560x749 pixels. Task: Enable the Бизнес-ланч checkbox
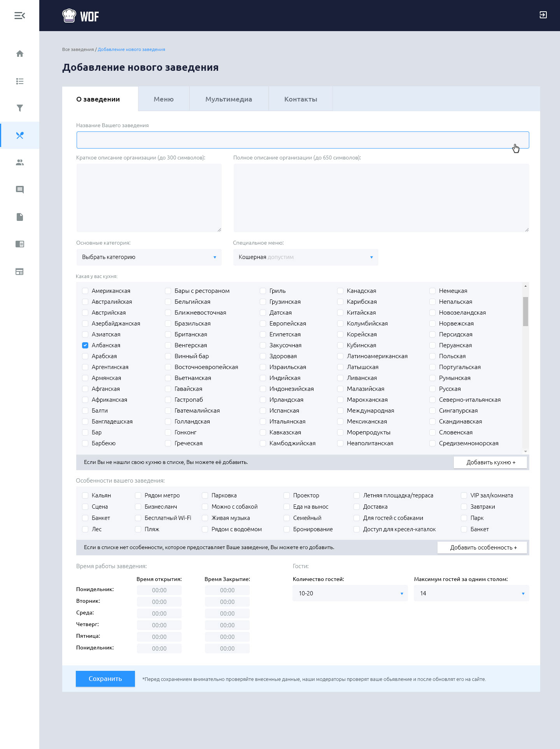click(x=138, y=507)
